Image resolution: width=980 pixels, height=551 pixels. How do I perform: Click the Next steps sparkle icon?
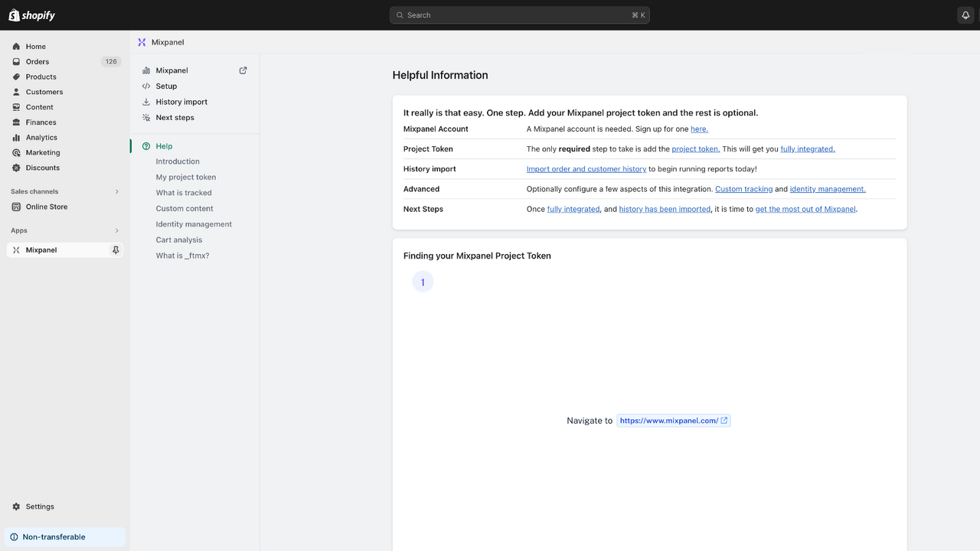[x=146, y=118]
